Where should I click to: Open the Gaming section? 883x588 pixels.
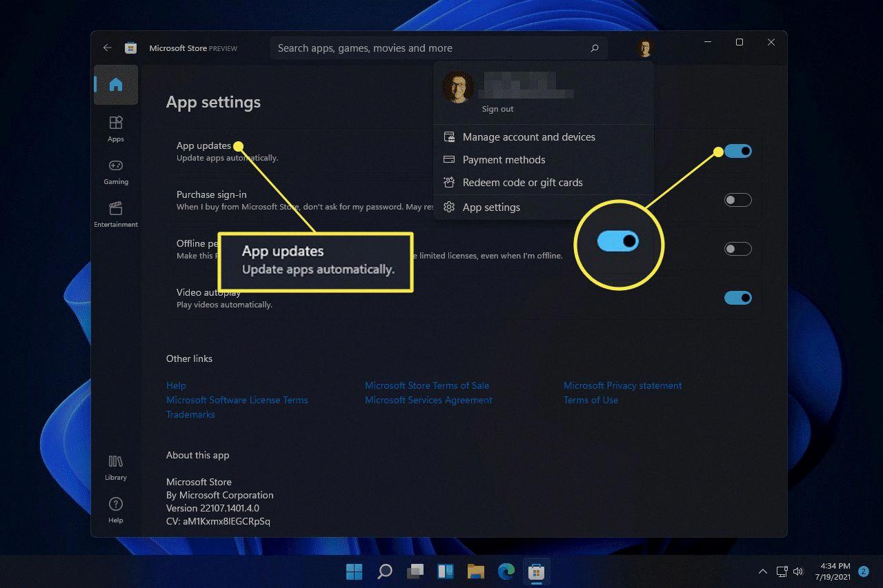(116, 171)
